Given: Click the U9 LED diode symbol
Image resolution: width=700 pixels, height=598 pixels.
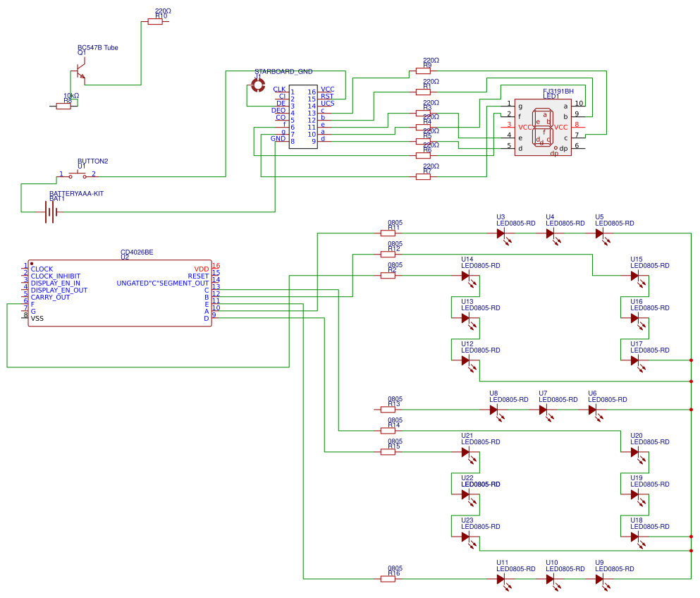Looking at the screenshot, I should [x=601, y=580].
